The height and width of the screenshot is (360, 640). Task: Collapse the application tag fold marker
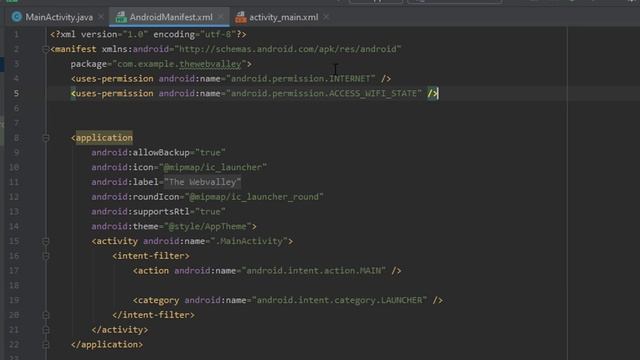click(x=46, y=138)
